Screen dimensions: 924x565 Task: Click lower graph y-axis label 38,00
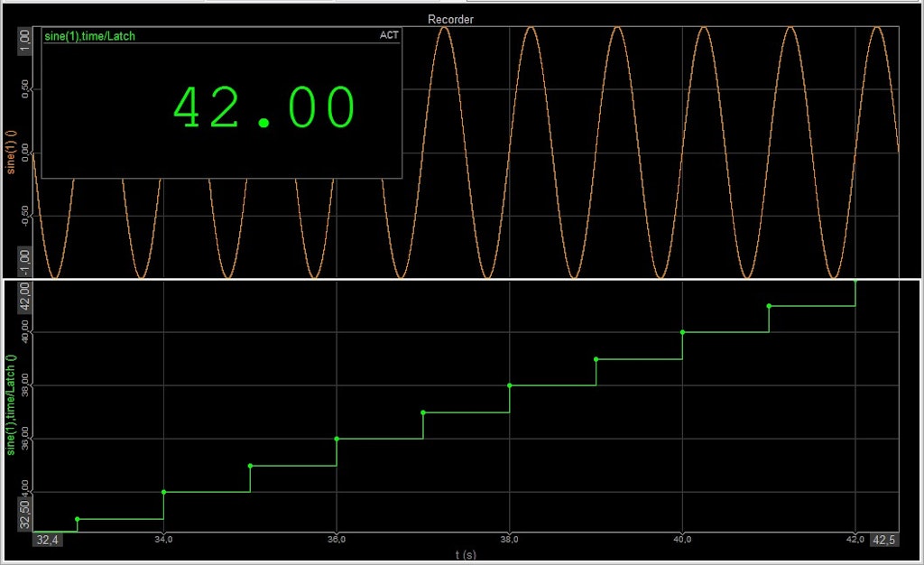click(x=24, y=384)
